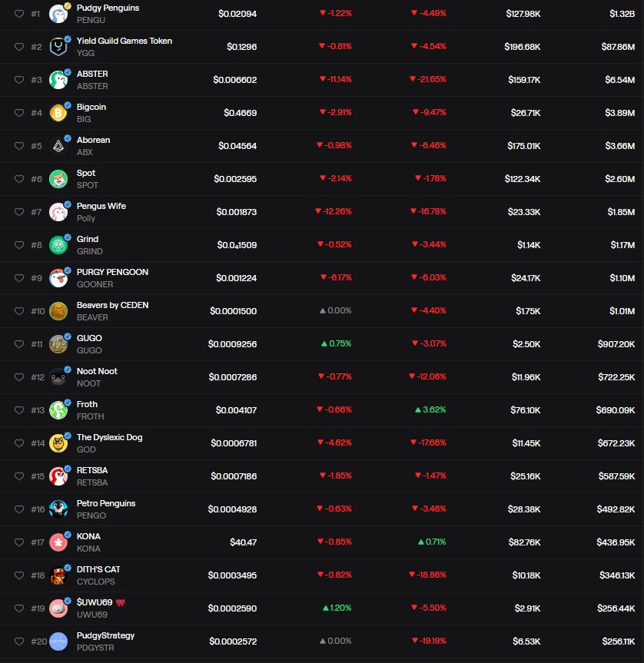644x663 pixels.
Task: Open the Pengus Wife token name link
Action: point(101,206)
